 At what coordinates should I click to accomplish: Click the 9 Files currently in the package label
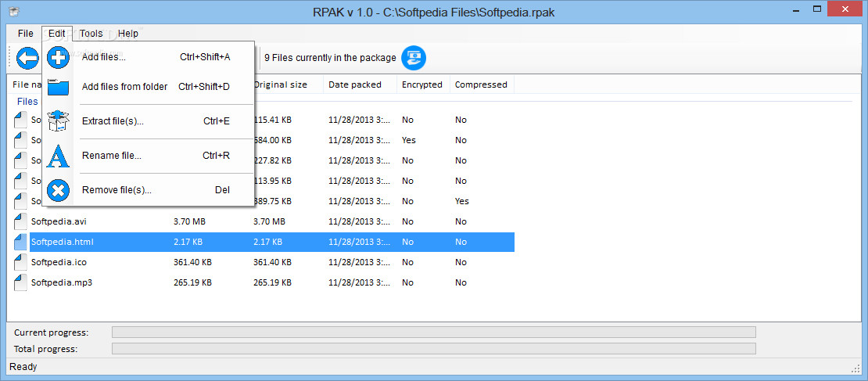tap(331, 58)
